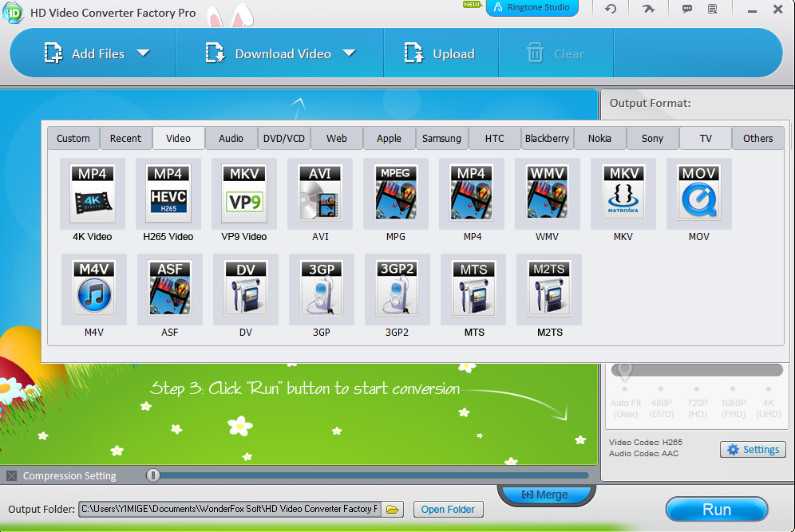Open the Blackberry tab

click(547, 138)
